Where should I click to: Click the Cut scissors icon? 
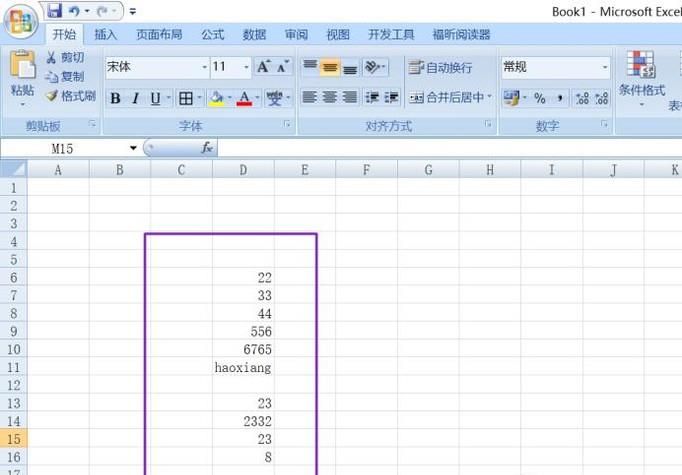click(52, 58)
